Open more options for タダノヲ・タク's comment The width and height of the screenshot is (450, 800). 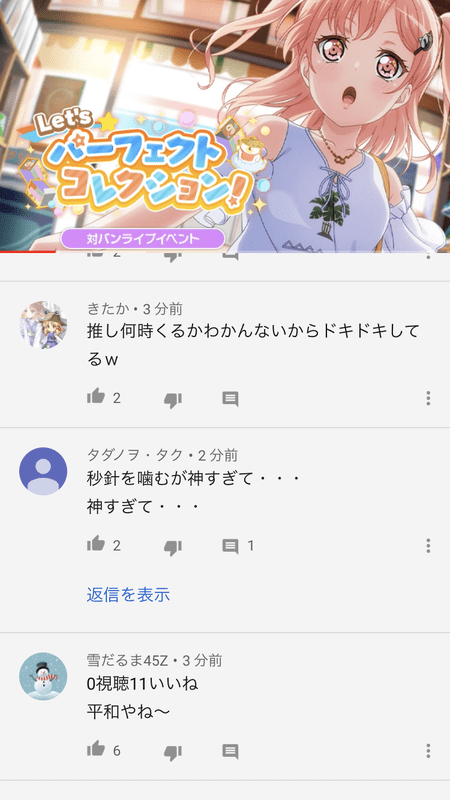[429, 546]
